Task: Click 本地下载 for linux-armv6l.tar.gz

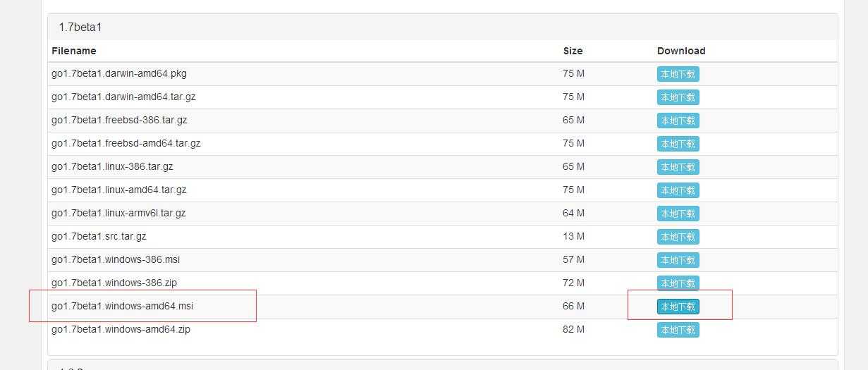Action: point(678,214)
